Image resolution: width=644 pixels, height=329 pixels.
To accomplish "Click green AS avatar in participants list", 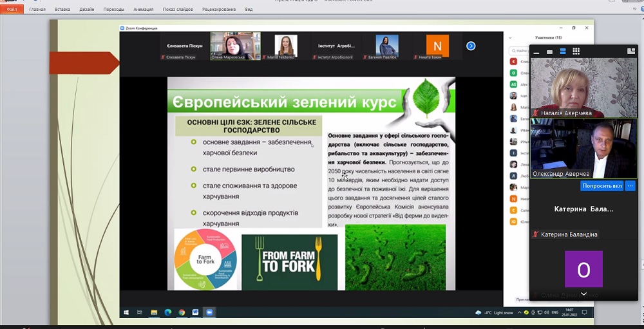I will [x=513, y=84].
